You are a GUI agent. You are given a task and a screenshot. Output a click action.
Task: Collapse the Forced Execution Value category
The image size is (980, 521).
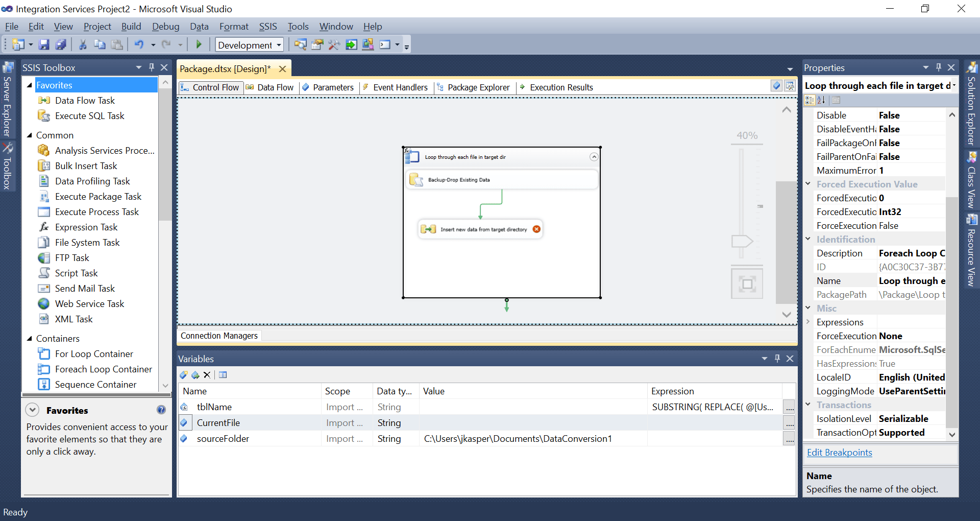click(808, 184)
